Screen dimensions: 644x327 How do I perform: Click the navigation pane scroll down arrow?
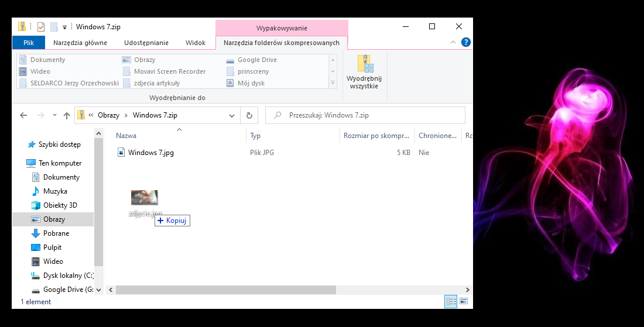pyautogui.click(x=98, y=290)
